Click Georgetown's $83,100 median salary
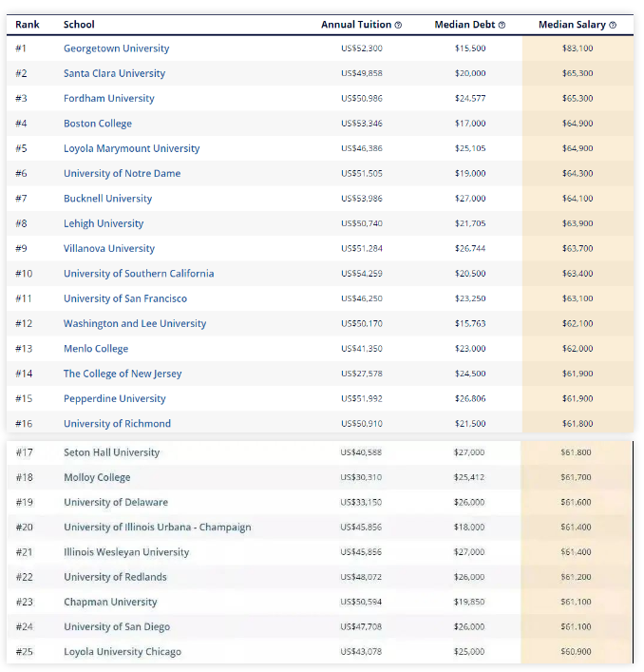The image size is (644, 672). coord(578,48)
